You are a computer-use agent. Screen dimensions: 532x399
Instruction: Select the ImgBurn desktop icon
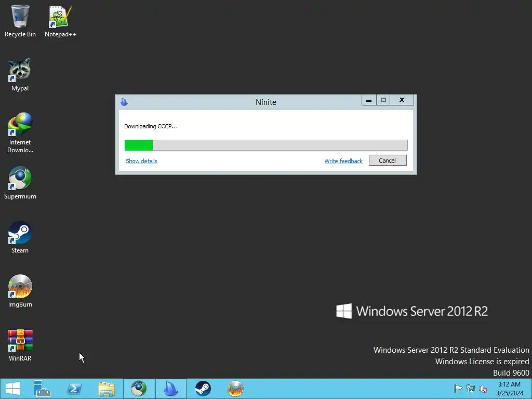click(x=20, y=291)
